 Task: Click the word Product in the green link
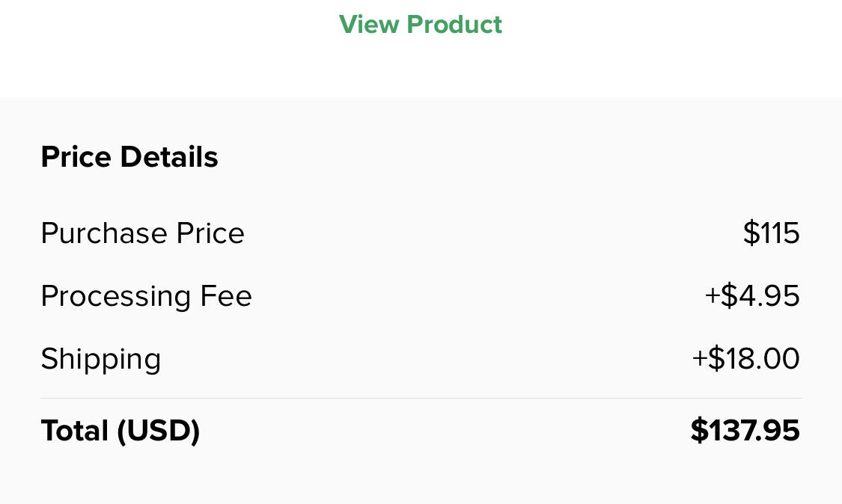pyautogui.click(x=454, y=25)
